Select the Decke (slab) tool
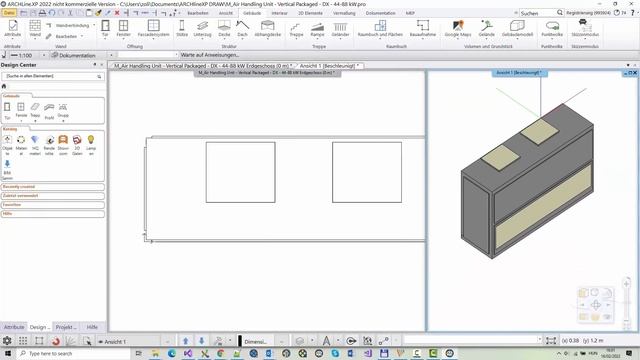The image size is (640, 360). tap(224, 29)
